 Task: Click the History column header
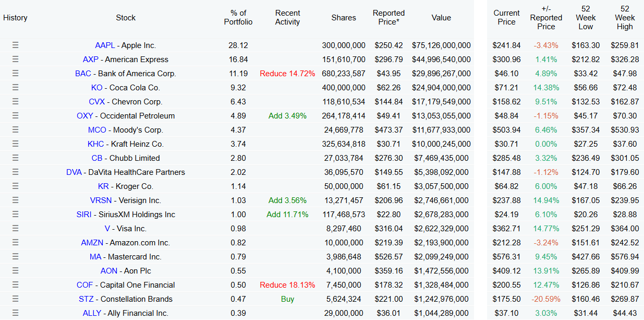tap(15, 18)
